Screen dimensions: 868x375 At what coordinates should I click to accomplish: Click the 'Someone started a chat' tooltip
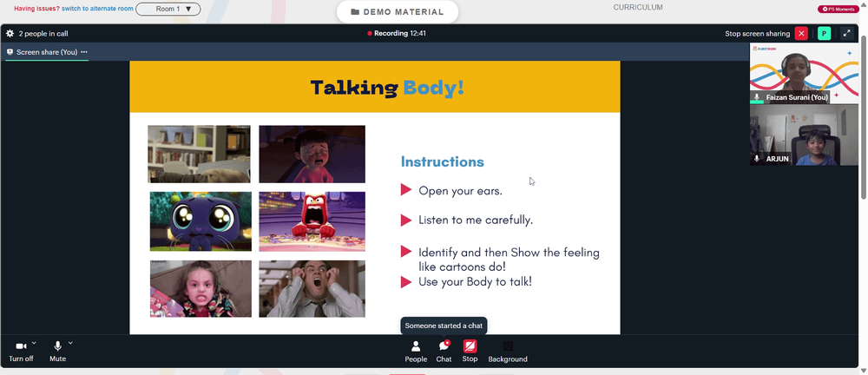pyautogui.click(x=444, y=326)
